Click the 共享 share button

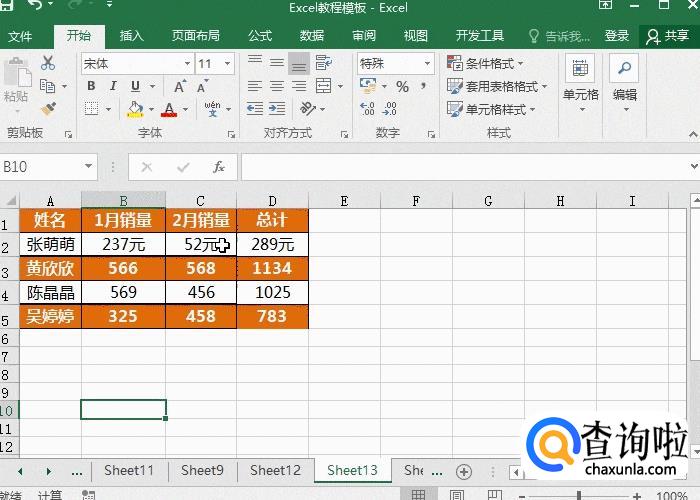click(669, 36)
